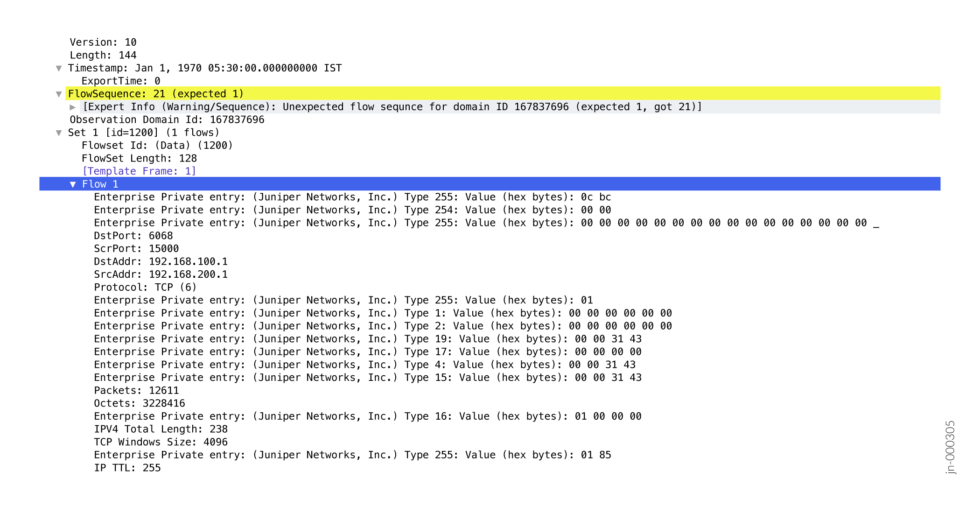Viewport: 980px width, 506px height.
Task: Highlight the FlowSet Length: 128 row
Action: click(139, 159)
